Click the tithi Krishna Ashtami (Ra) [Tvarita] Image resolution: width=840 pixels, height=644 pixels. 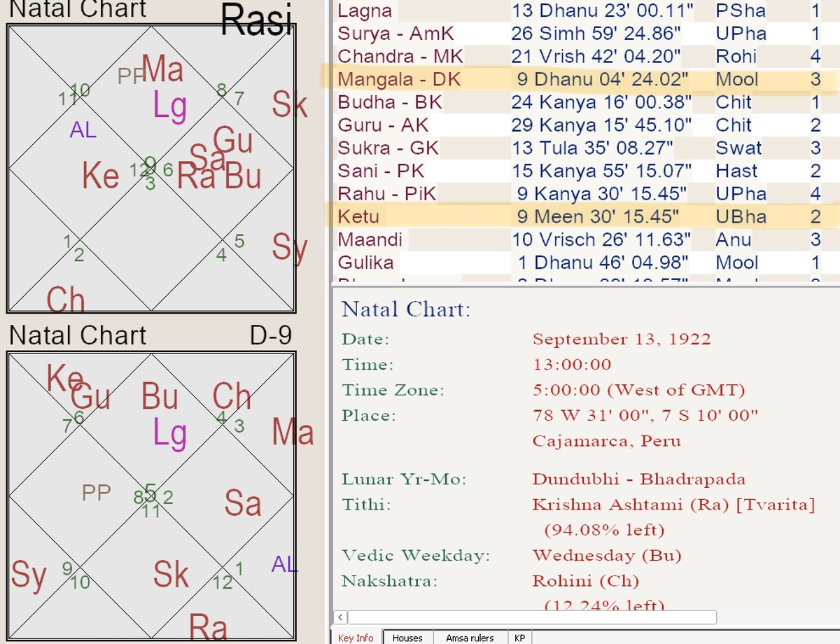[673, 505]
